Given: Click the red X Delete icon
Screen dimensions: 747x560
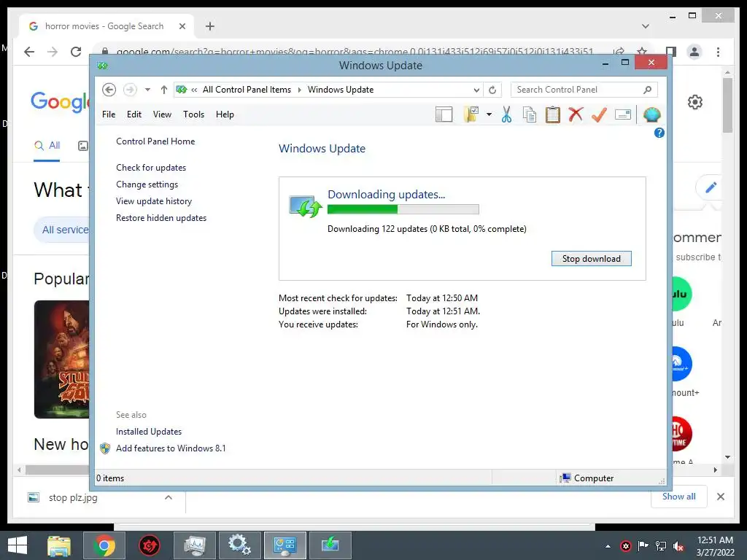Looking at the screenshot, I should coord(576,114).
